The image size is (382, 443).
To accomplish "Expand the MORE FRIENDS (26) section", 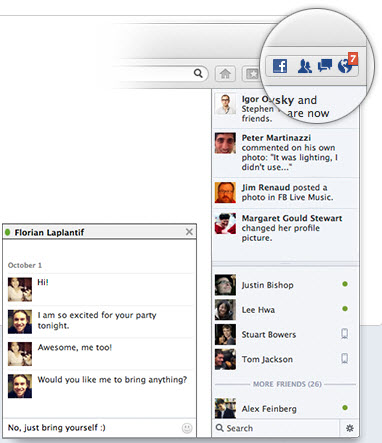I will click(x=287, y=384).
